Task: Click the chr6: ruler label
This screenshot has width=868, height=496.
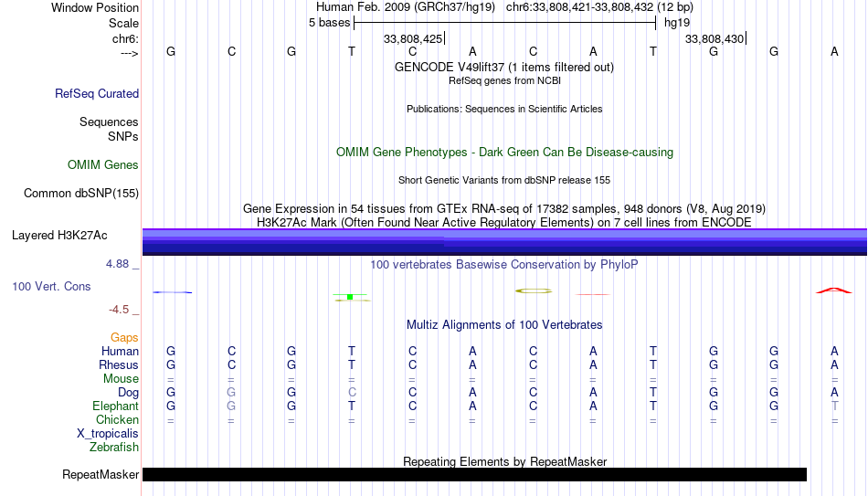Action: coord(125,38)
